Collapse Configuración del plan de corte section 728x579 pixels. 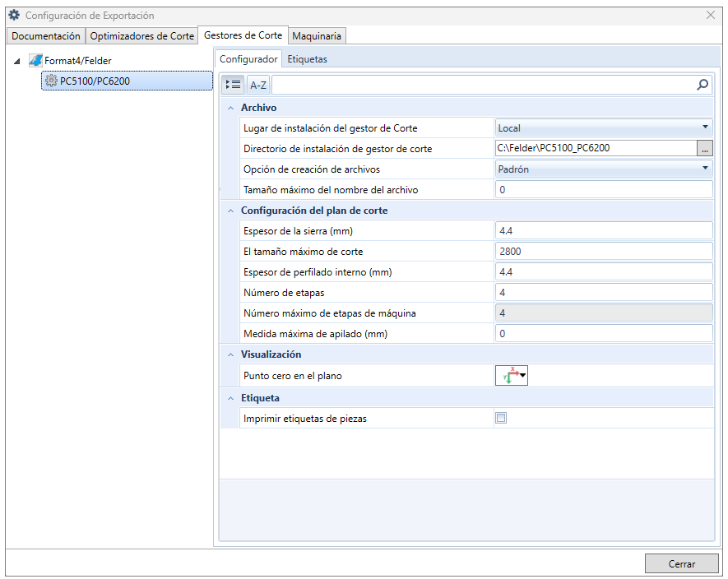(231, 211)
